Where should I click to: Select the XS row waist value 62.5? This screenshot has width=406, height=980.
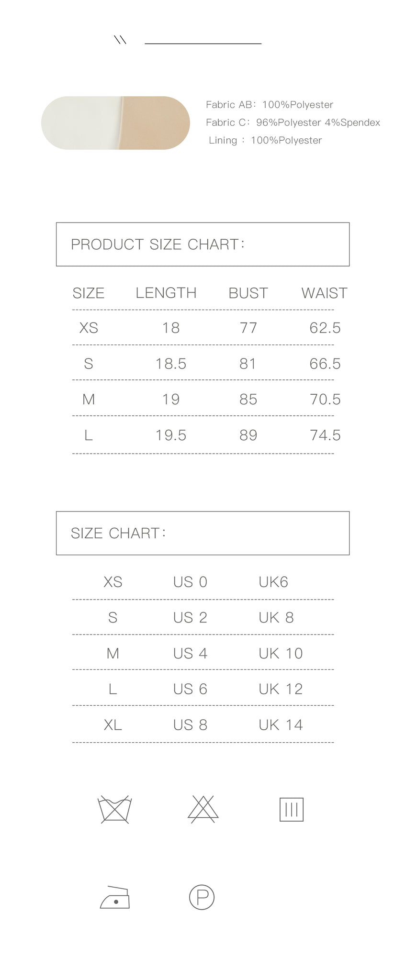(325, 328)
